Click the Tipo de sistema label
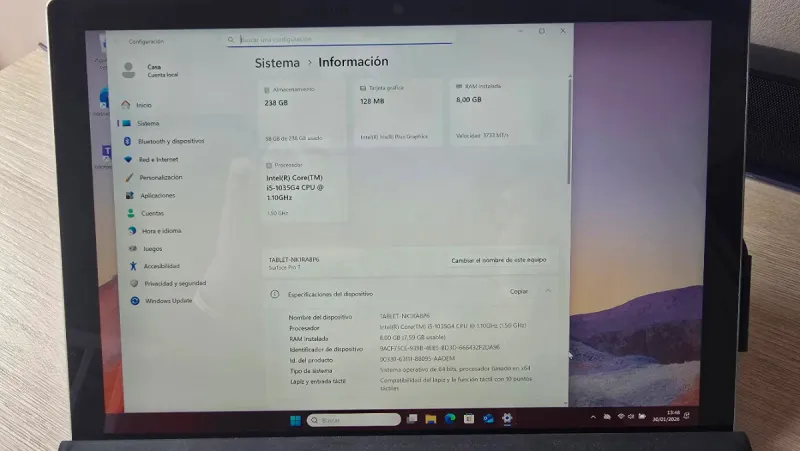The height and width of the screenshot is (451, 800). [311, 371]
